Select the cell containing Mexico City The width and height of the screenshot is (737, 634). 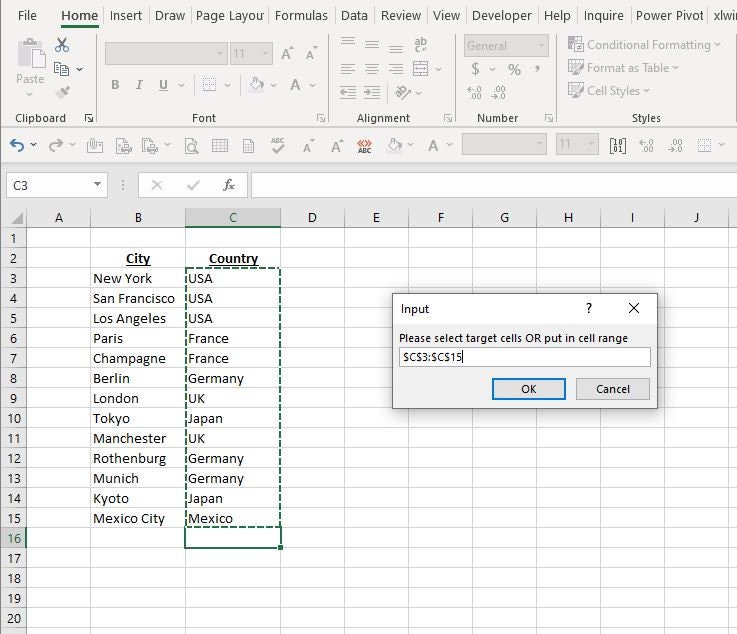(138, 518)
